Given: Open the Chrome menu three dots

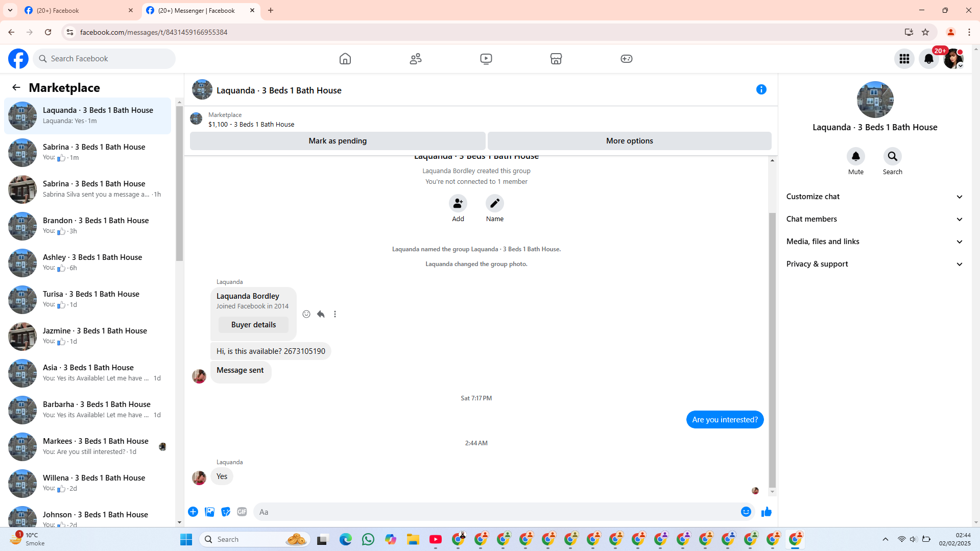Looking at the screenshot, I should click(969, 32).
